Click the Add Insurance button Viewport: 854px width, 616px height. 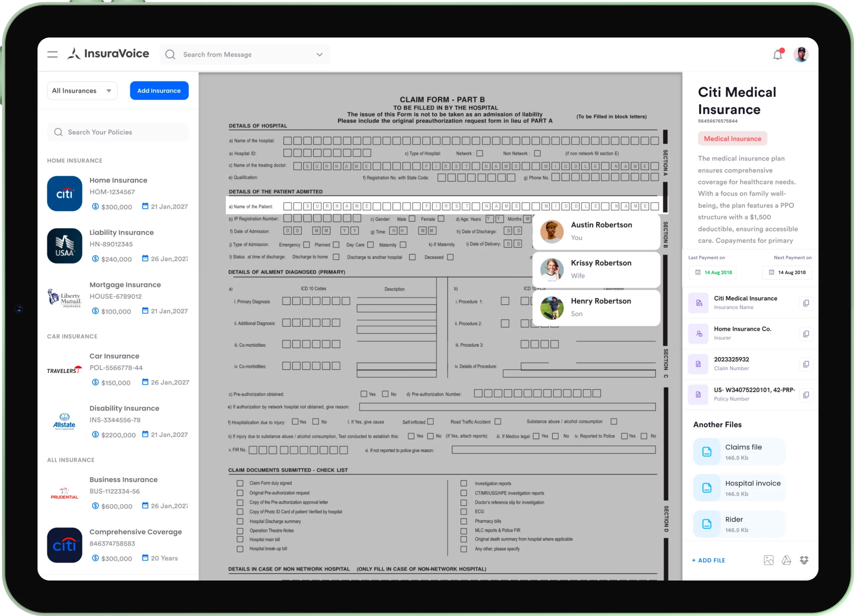point(159,91)
